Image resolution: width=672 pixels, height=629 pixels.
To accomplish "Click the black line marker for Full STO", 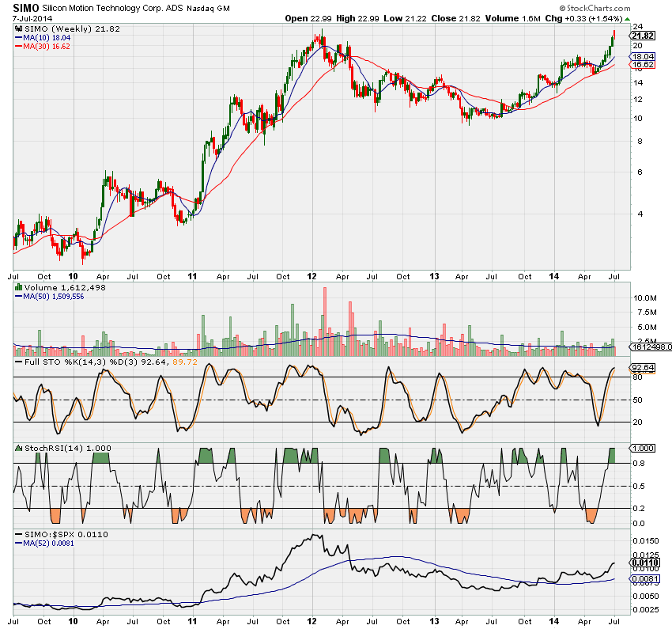I will click(18, 362).
